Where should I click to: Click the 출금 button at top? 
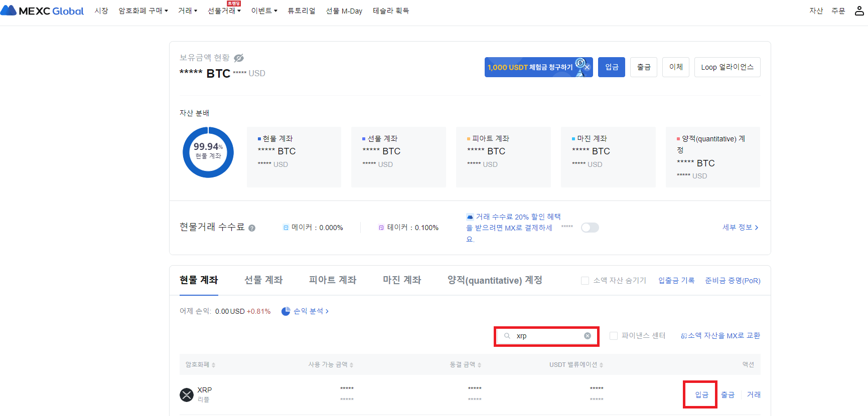(644, 67)
